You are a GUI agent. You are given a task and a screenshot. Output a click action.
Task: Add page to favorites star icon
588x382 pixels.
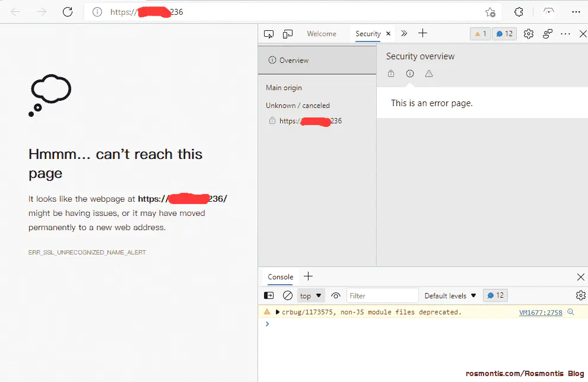[x=490, y=12]
